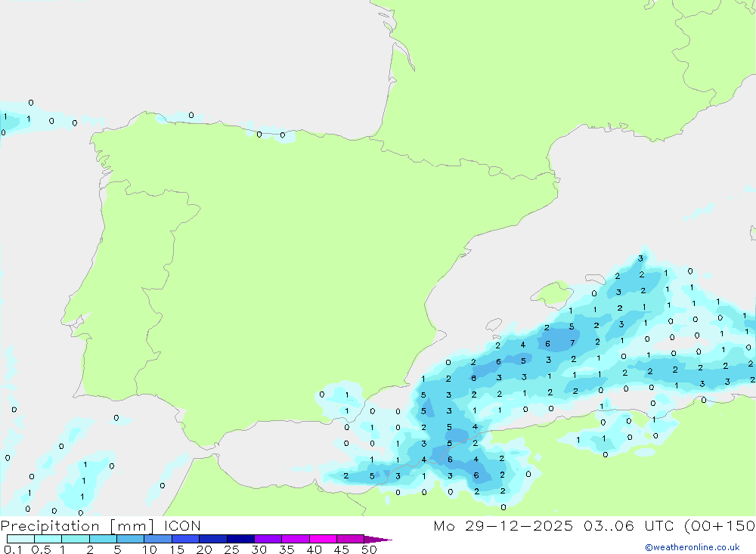The width and height of the screenshot is (756, 554).
Task: Click the 35–40 mm purple legend box
Action: tap(296, 539)
